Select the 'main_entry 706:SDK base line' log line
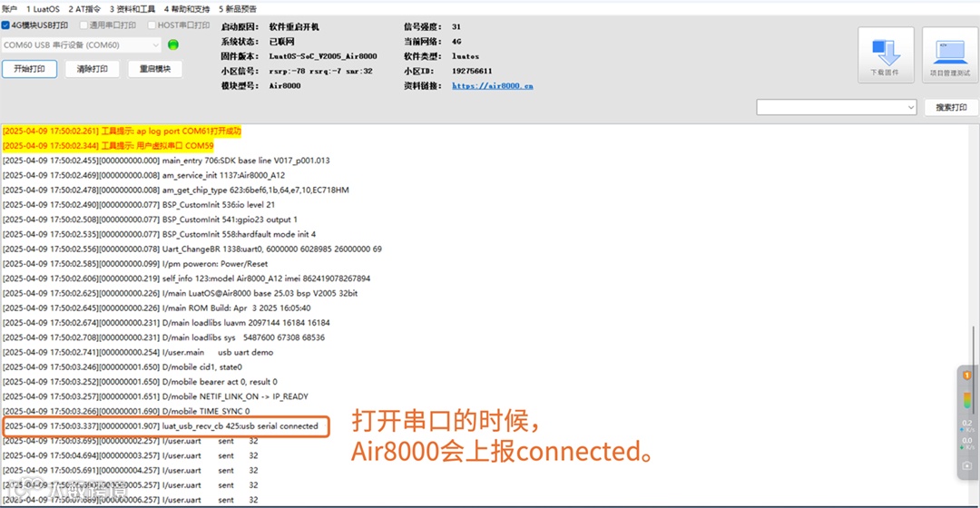The height and width of the screenshot is (508, 980). [x=166, y=161]
